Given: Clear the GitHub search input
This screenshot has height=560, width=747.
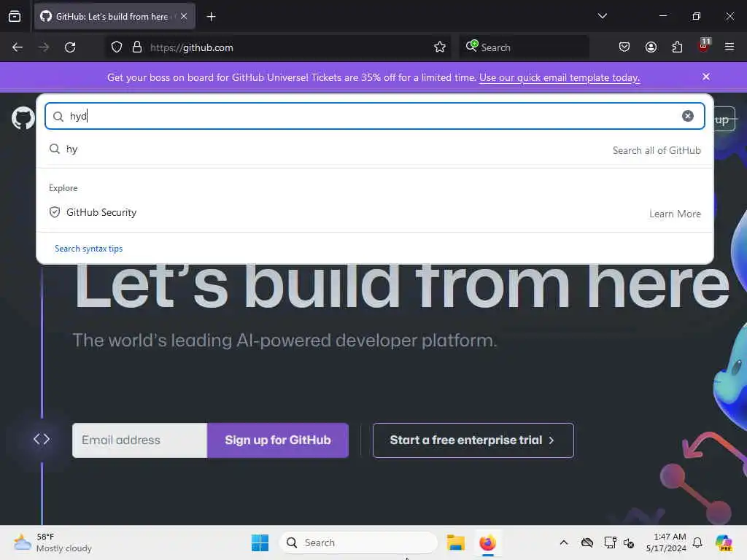Looking at the screenshot, I should (687, 116).
